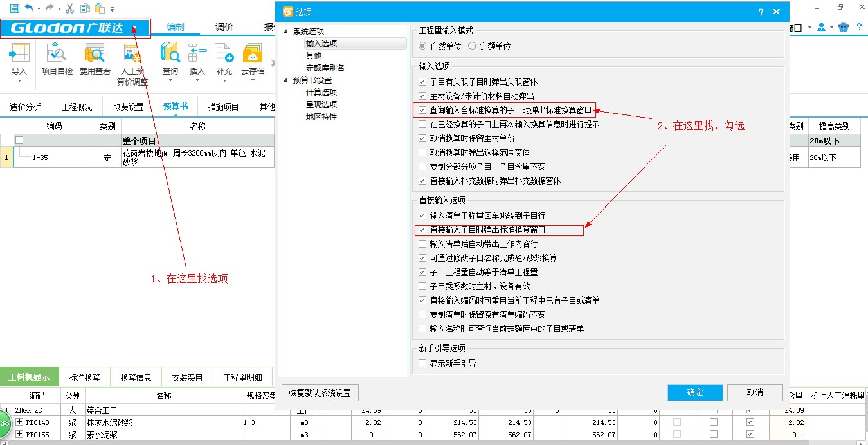Expand the PB0140 抹灰水泥砂浆 row
The image size is (868, 445).
point(20,422)
